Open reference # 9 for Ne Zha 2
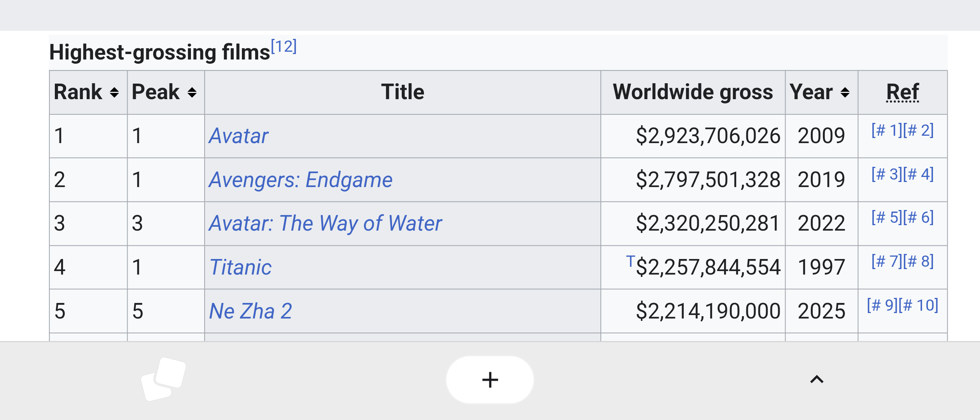This screenshot has width=980, height=420. (882, 305)
